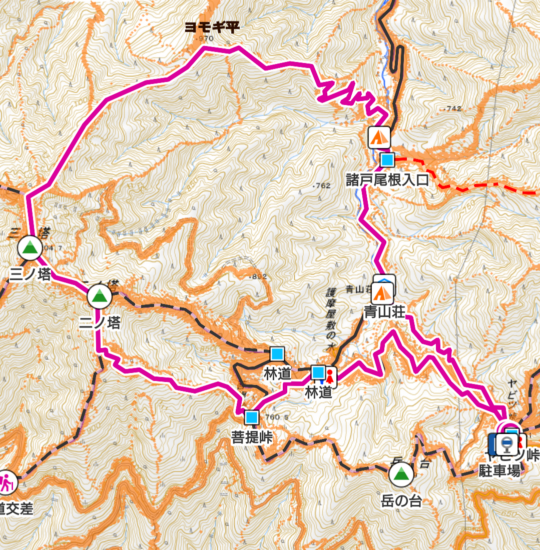The width and height of the screenshot is (540, 550).
Task: Click the 諸戸尾根入口 blue square waypoint
Action: (387, 160)
